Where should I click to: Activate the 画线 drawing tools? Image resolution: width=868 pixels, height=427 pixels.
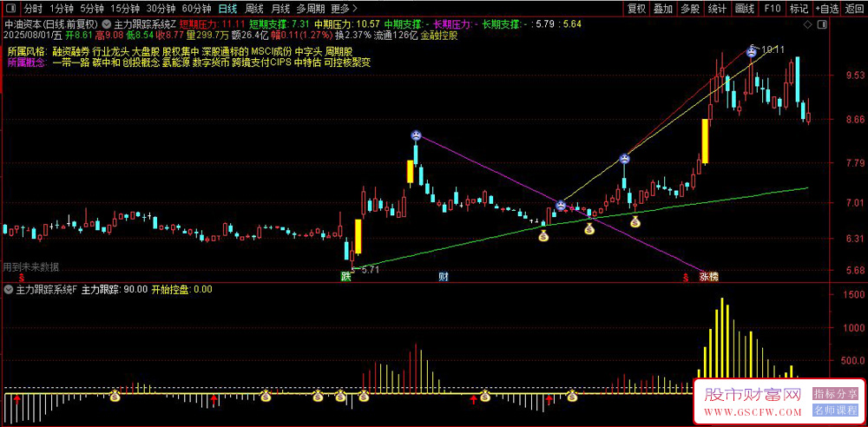(745, 9)
